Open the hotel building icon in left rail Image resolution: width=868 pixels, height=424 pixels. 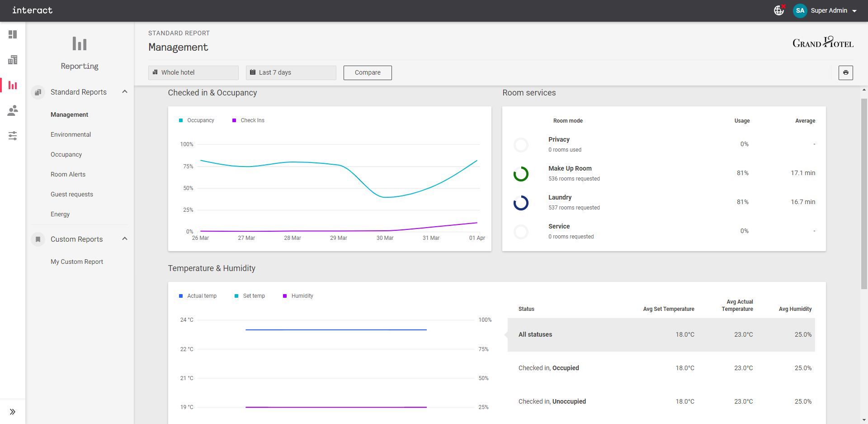tap(13, 60)
